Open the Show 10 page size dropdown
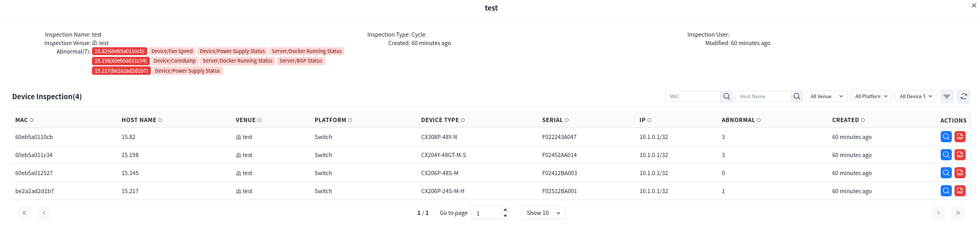The height and width of the screenshot is (225, 980). pyautogui.click(x=543, y=213)
